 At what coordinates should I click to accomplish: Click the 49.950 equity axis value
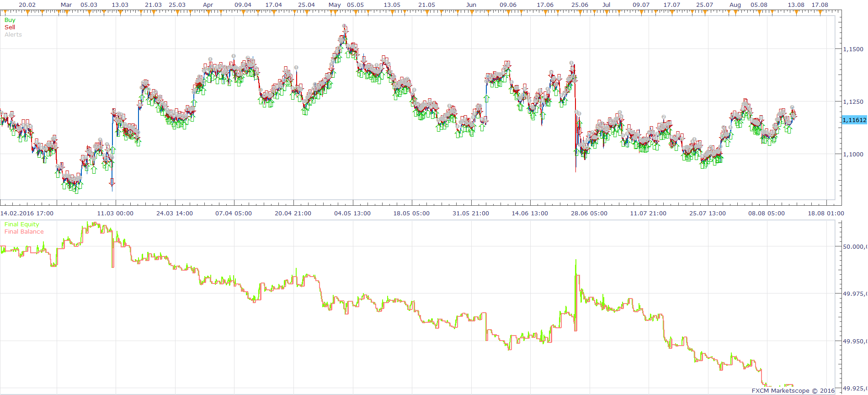855,342
